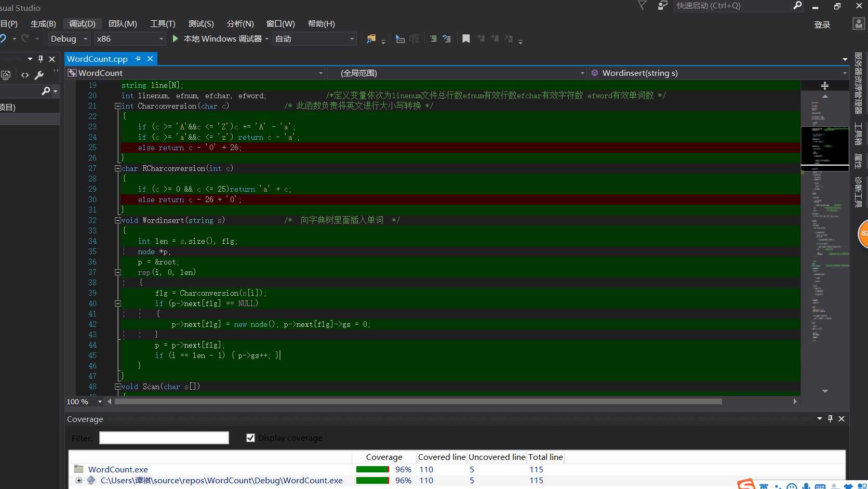868x489 pixels.
Task: Click the redo arrow in toolbar
Action: tap(25, 39)
